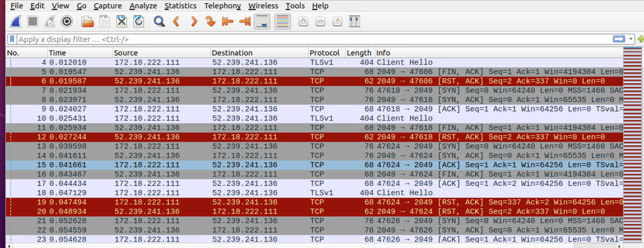Start capturing packets with the shark fin icon
The width and height of the screenshot is (644, 248).
click(16, 22)
